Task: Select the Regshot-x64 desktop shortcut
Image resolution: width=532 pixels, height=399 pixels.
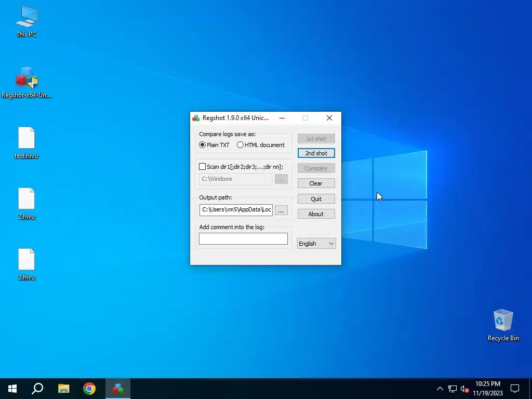Action: click(x=26, y=83)
